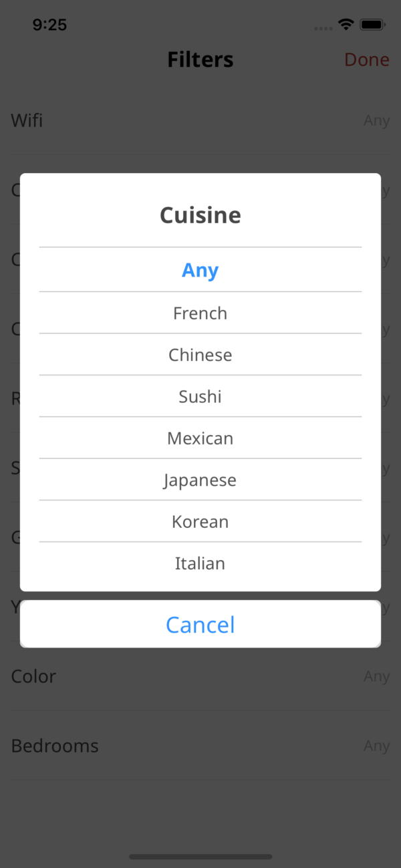Select Any cuisine option
Screen dimensions: 401x868
click(x=200, y=270)
